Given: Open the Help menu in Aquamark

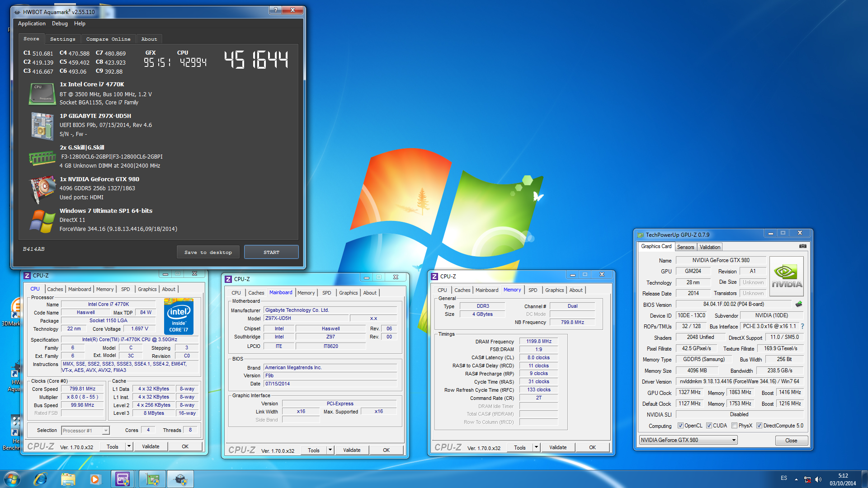Looking at the screenshot, I should [80, 23].
